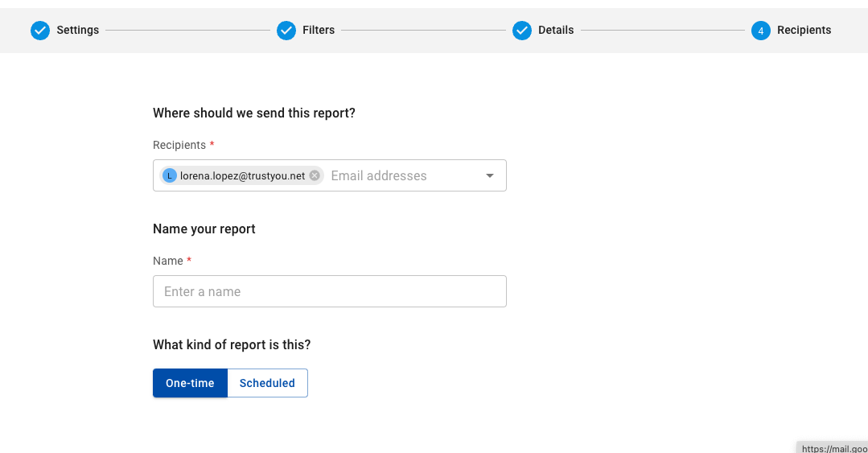868x453 pixels.
Task: Remove the lorena.lopez@trustyou.net recipient chip
Action: 315,175
